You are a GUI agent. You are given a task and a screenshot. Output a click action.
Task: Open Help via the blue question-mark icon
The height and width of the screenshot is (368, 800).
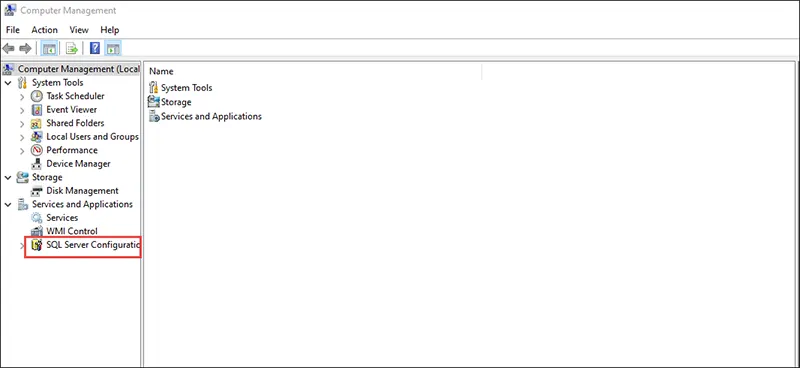coord(94,48)
